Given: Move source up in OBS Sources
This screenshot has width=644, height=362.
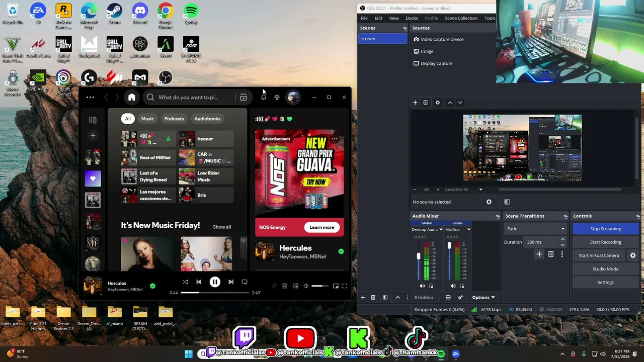Looking at the screenshot, I should coord(450,103).
